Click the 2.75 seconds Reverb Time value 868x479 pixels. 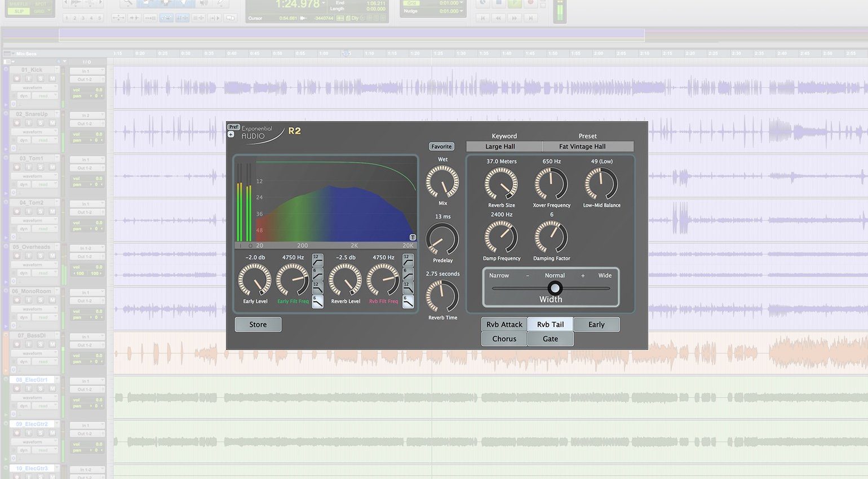click(x=442, y=274)
